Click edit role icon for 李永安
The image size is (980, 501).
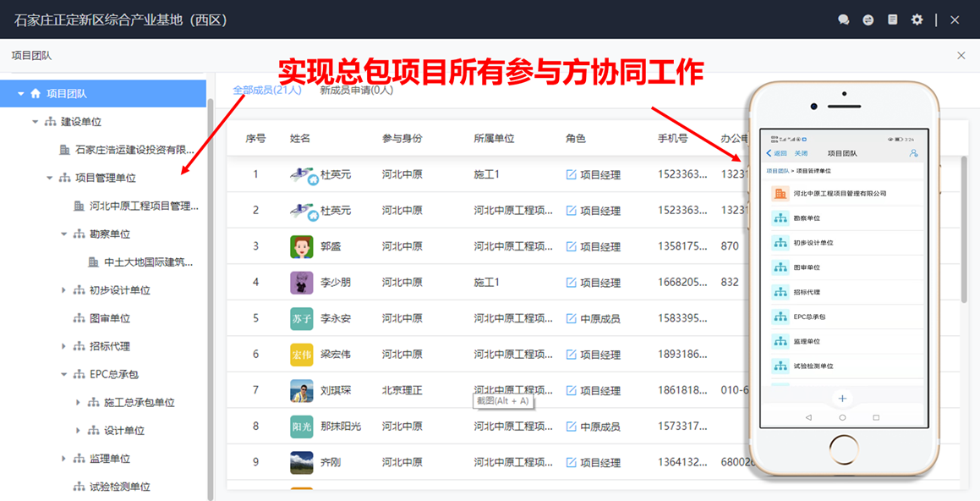(x=572, y=319)
